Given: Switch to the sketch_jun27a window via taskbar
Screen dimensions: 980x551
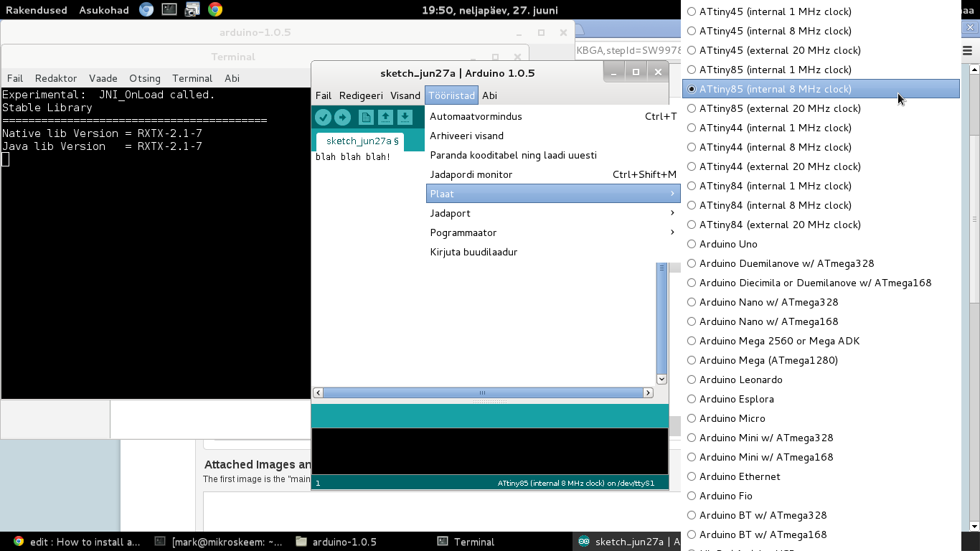Looking at the screenshot, I should click(627, 542).
